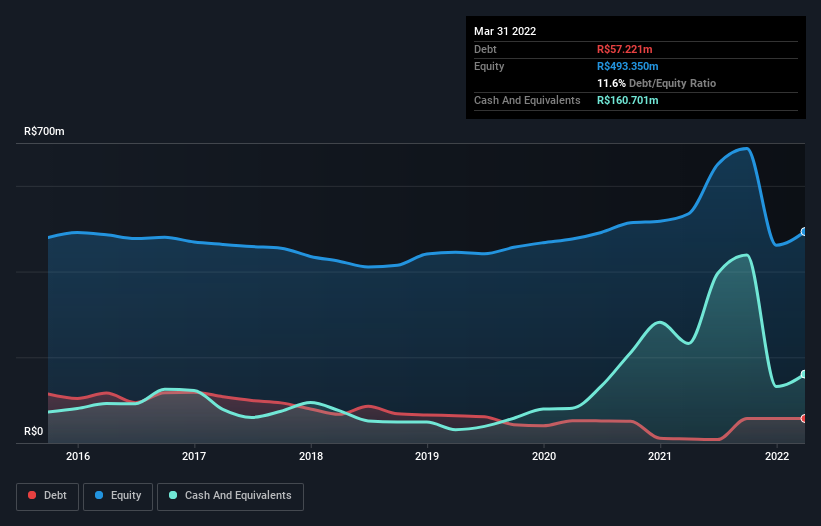Click the R$700m y-axis label
The height and width of the screenshot is (526, 821).
point(45,131)
